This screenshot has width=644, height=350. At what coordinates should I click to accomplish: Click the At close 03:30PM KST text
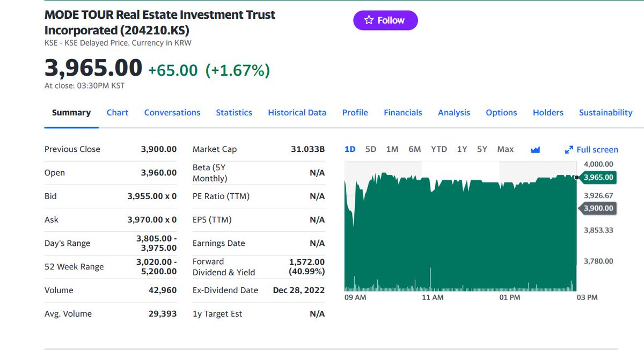(85, 85)
